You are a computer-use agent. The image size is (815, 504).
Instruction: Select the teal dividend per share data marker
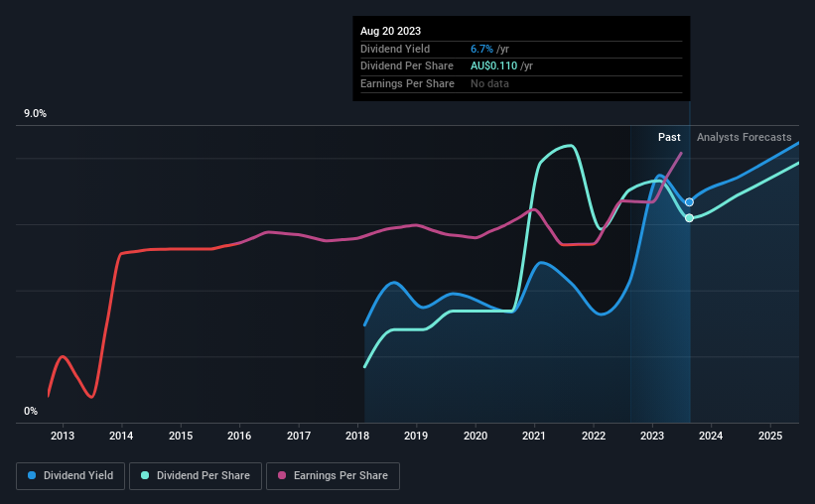click(689, 218)
